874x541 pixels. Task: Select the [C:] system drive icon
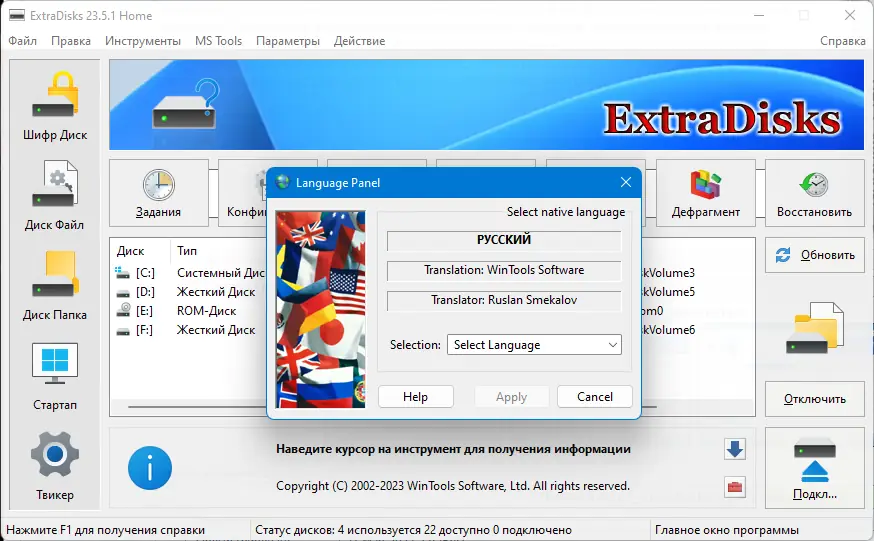point(122,273)
